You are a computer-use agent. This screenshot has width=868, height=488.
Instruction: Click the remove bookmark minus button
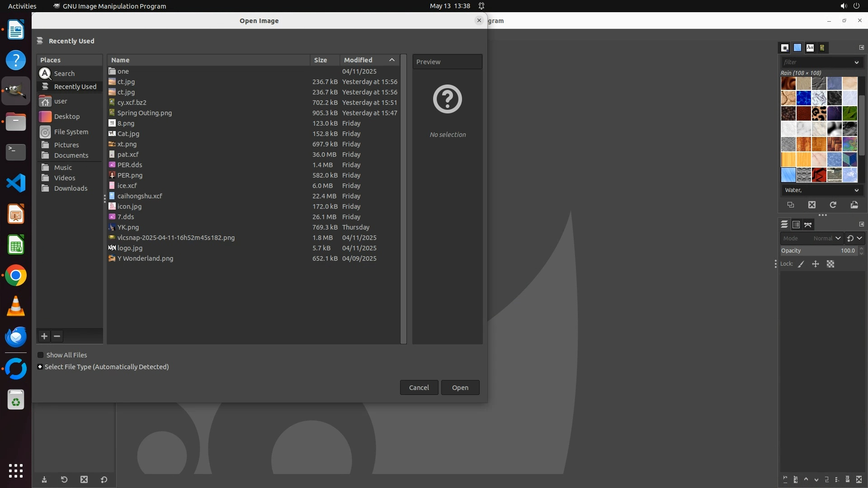point(57,336)
